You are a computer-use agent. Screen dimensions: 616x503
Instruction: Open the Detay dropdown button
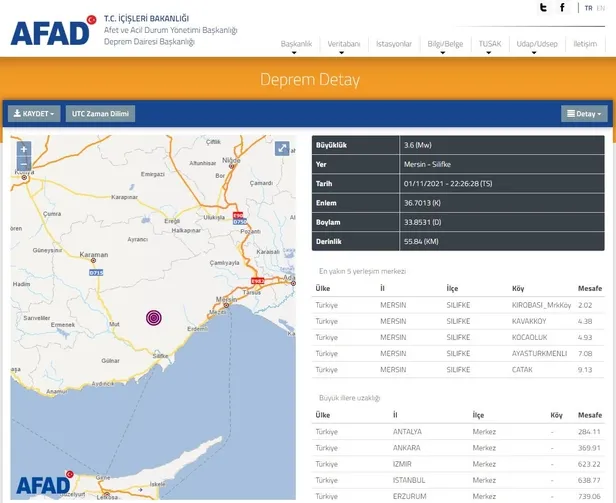click(x=584, y=114)
